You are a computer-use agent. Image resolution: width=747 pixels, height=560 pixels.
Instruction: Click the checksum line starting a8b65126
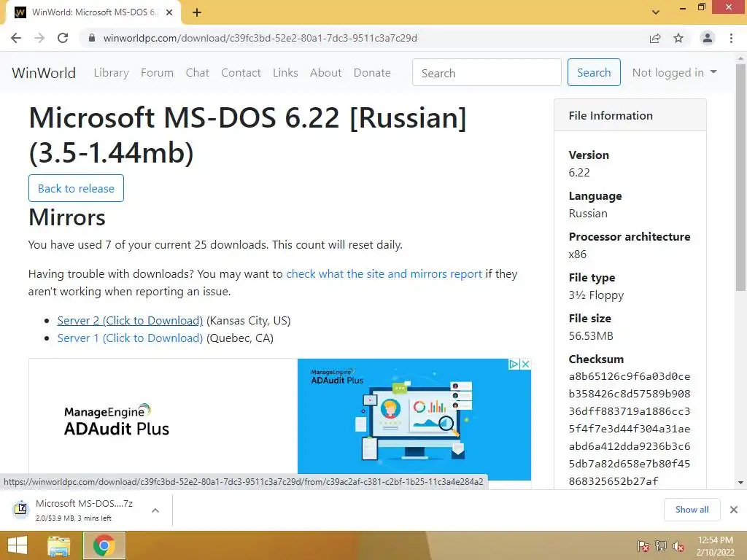[630, 376]
